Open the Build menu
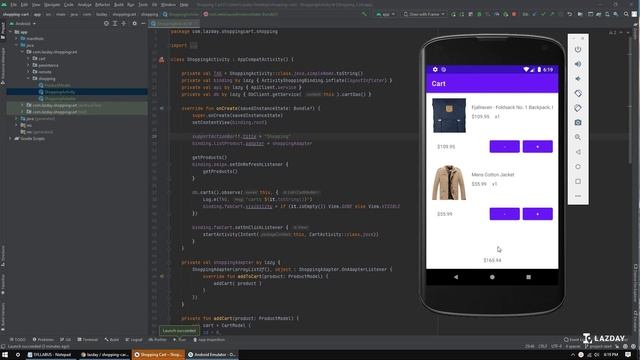Image resolution: width=640 pixels, height=360 pixels. click(x=119, y=4)
